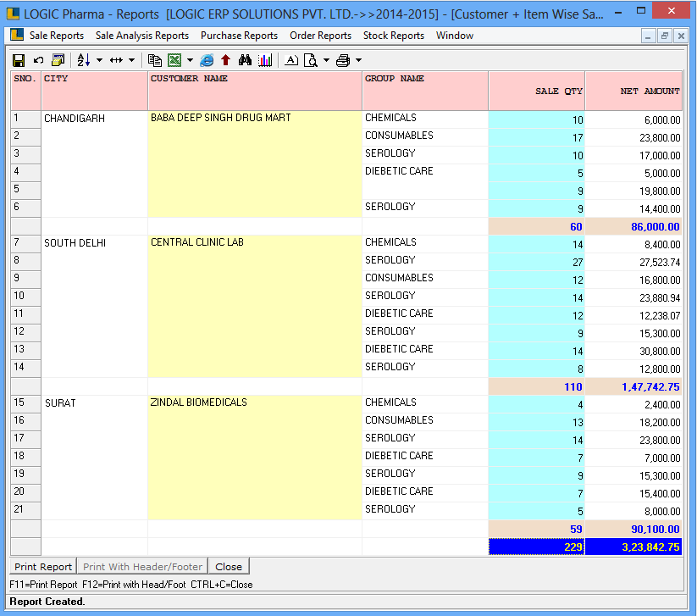Click the font letter A icon
Image resolution: width=697 pixels, height=616 pixels.
(291, 60)
